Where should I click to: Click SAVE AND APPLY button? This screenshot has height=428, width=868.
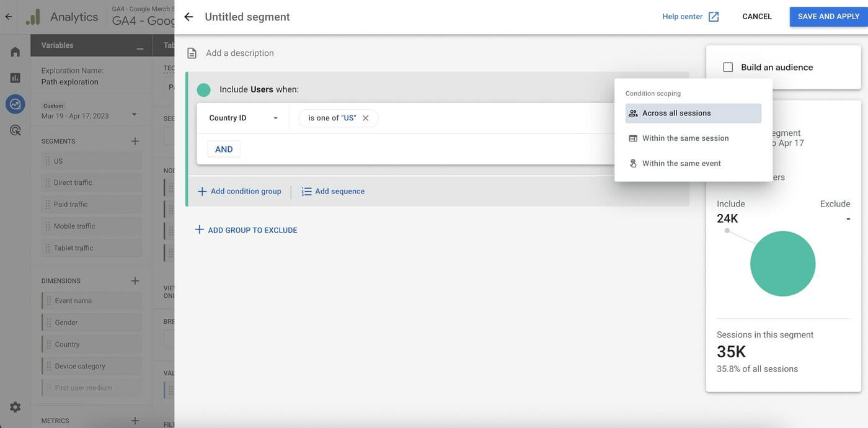[828, 16]
